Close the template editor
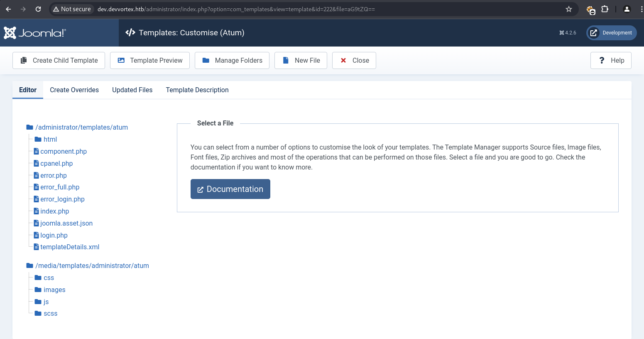This screenshot has width=644, height=339. coord(354,60)
